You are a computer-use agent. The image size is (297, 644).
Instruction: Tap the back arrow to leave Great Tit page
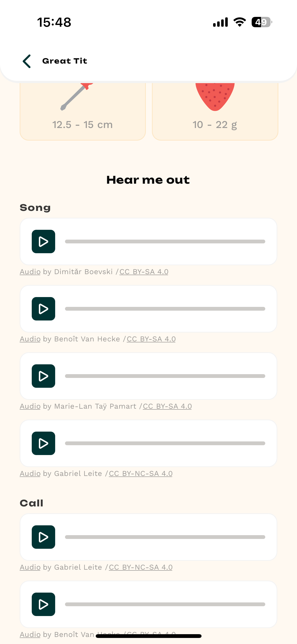[x=27, y=61]
